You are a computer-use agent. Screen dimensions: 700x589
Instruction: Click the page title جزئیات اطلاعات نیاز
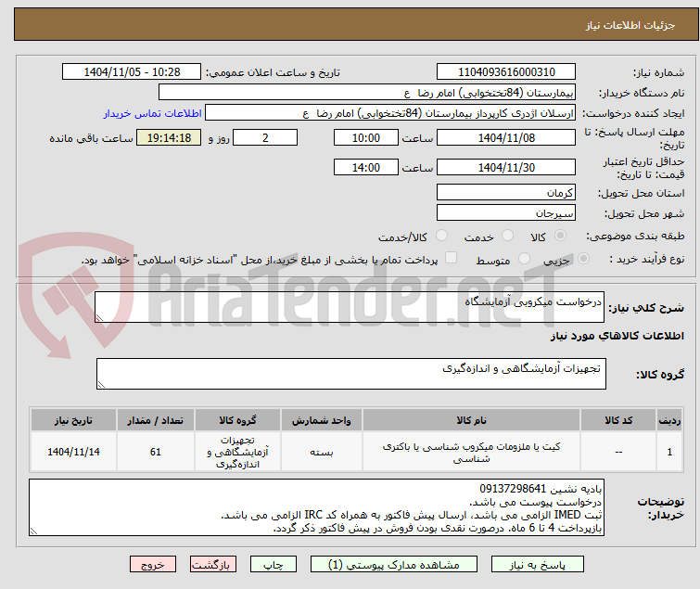tap(630, 25)
